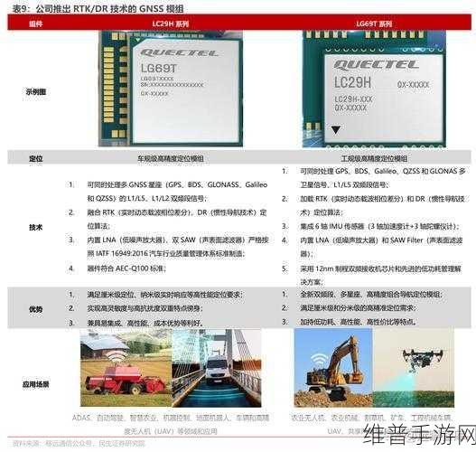Click the caption starting "ADAS、自动驾驶、智慧农业"
476x452 pixels.
[x=171, y=424]
